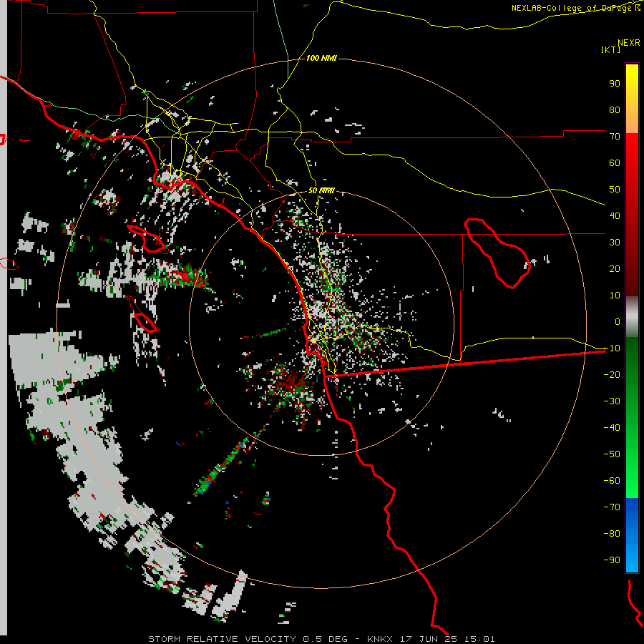
Task: Click the "-80" scale value
Action: 612,534
